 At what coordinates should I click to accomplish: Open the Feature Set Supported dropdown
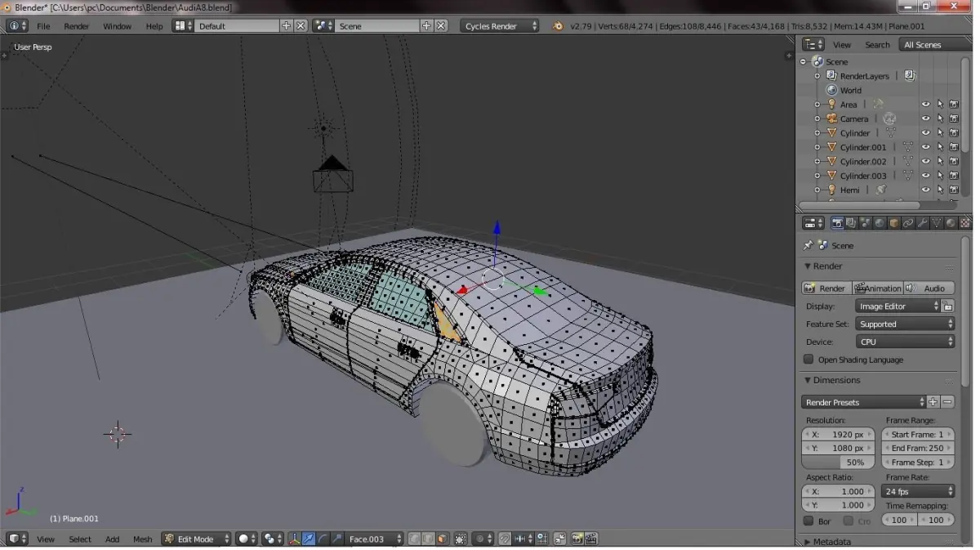905,324
